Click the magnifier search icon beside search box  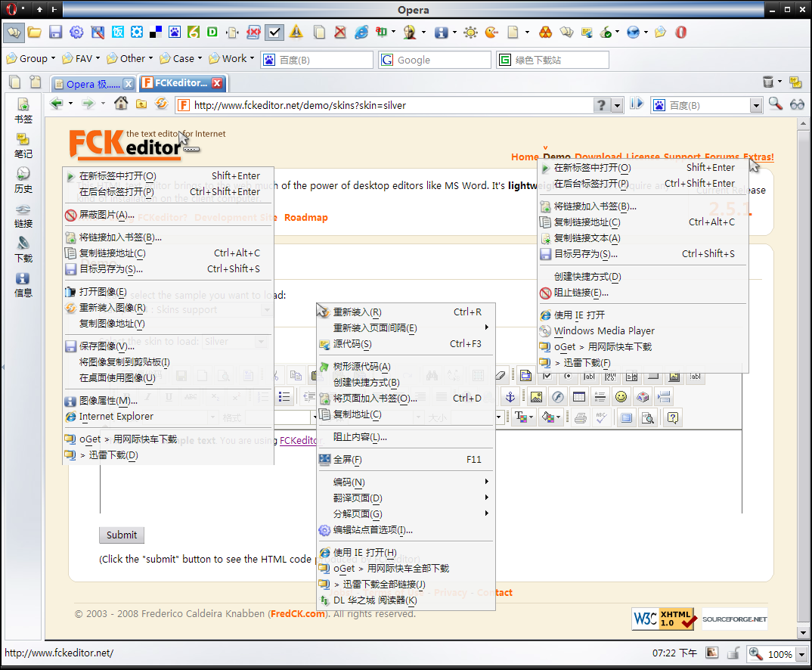775,104
